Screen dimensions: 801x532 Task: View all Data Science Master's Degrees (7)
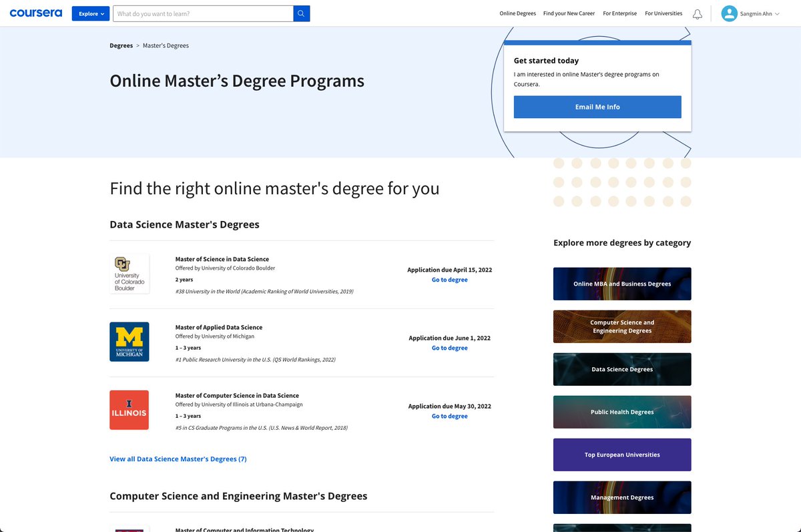pos(178,459)
